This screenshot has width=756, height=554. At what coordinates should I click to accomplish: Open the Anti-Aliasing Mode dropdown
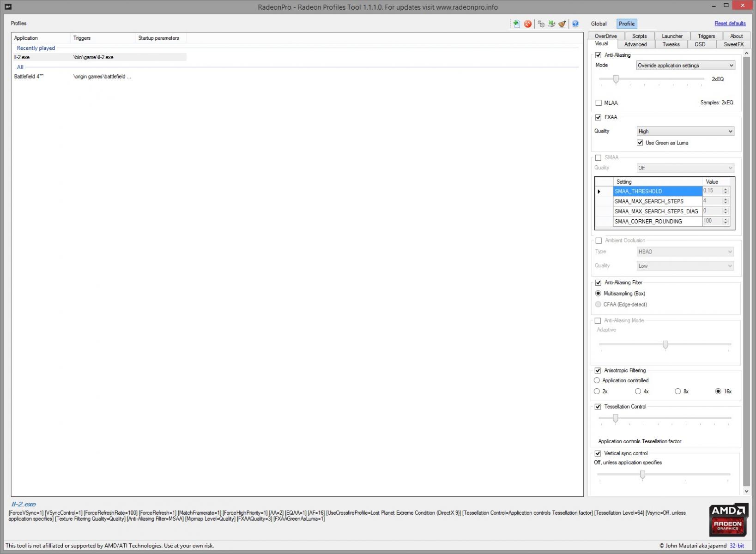coord(685,66)
